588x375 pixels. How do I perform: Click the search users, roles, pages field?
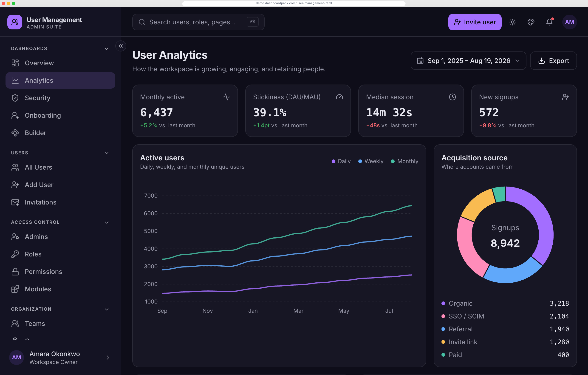click(x=198, y=22)
